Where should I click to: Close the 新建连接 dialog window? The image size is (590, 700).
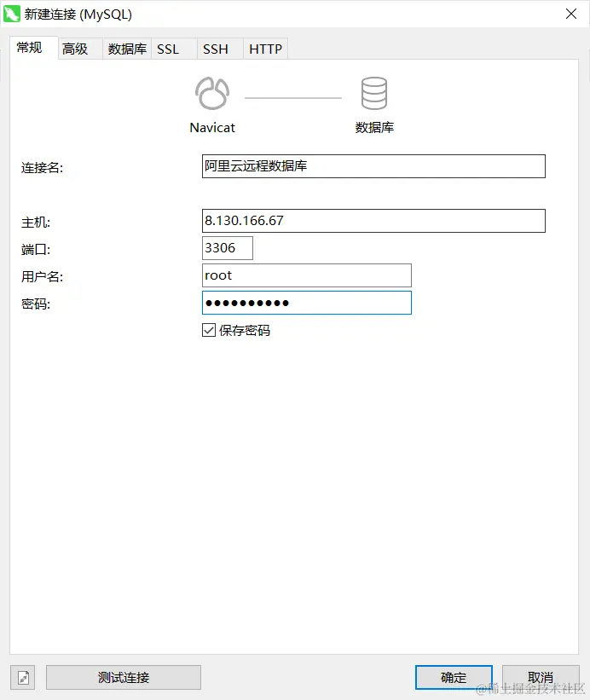pyautogui.click(x=570, y=14)
